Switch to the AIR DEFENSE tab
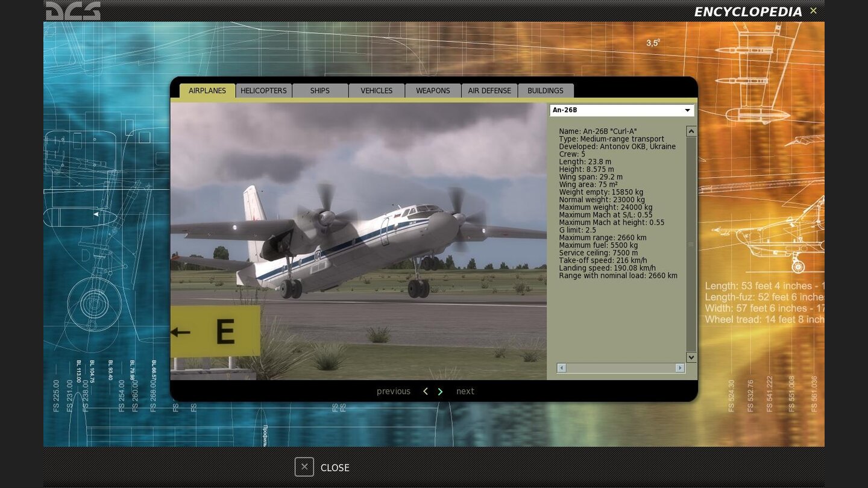The image size is (868, 488). [x=489, y=91]
